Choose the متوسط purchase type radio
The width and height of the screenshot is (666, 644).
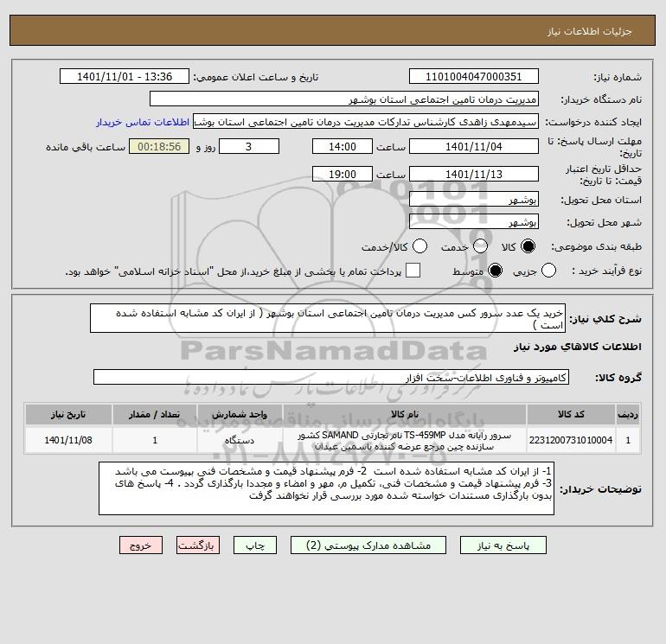point(496,271)
